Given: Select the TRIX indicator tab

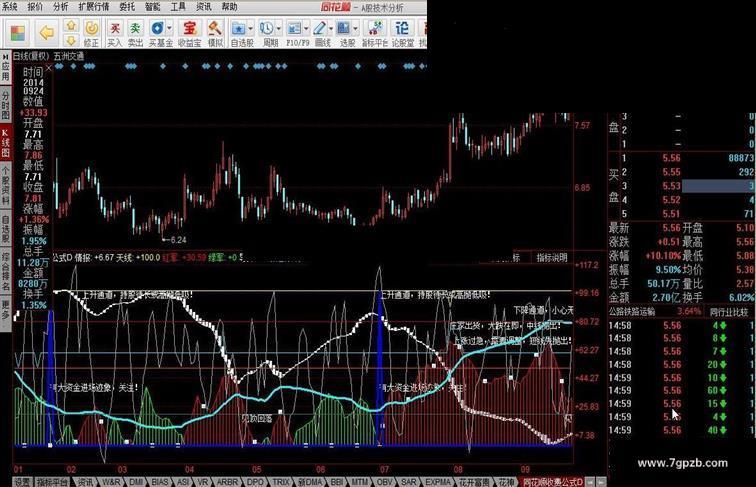Looking at the screenshot, I should click(x=281, y=482).
